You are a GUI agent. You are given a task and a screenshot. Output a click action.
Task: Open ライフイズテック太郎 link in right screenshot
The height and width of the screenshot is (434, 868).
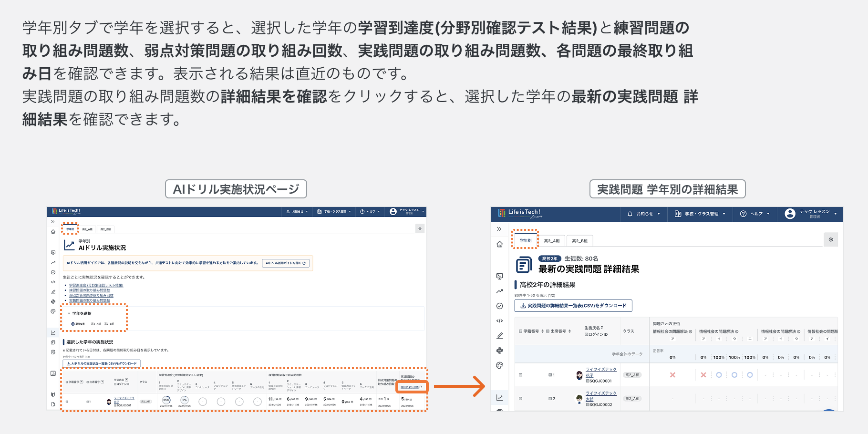(x=600, y=396)
